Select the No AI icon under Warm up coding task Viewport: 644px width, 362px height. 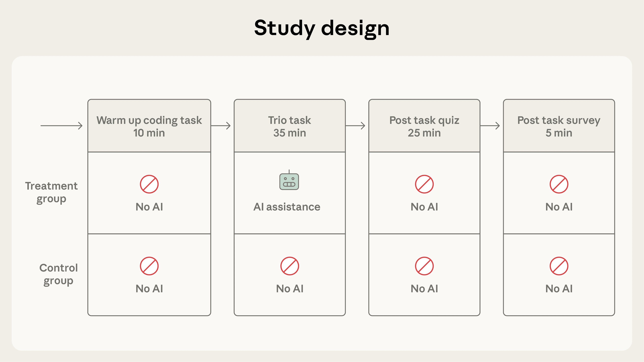(149, 184)
